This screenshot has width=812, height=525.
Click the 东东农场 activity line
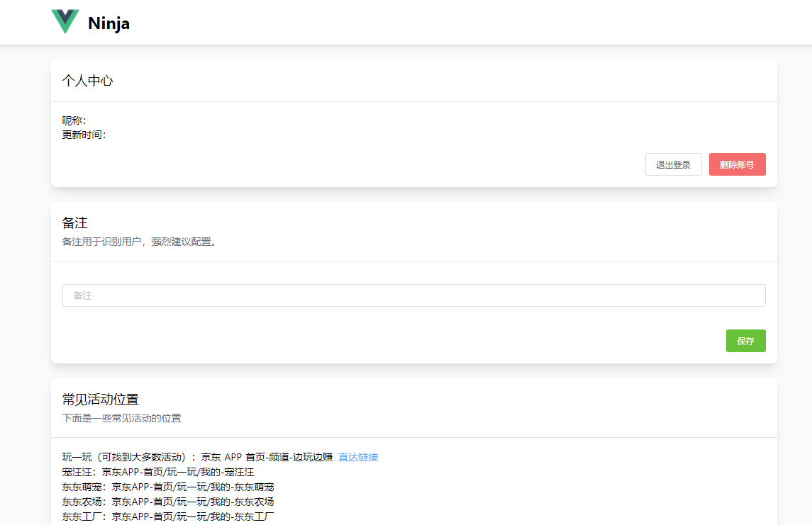[x=168, y=502]
